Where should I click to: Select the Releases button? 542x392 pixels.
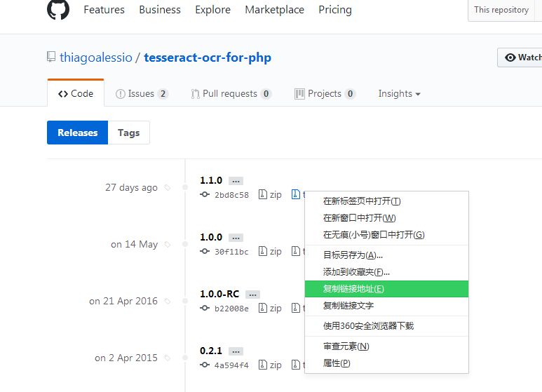click(x=77, y=133)
